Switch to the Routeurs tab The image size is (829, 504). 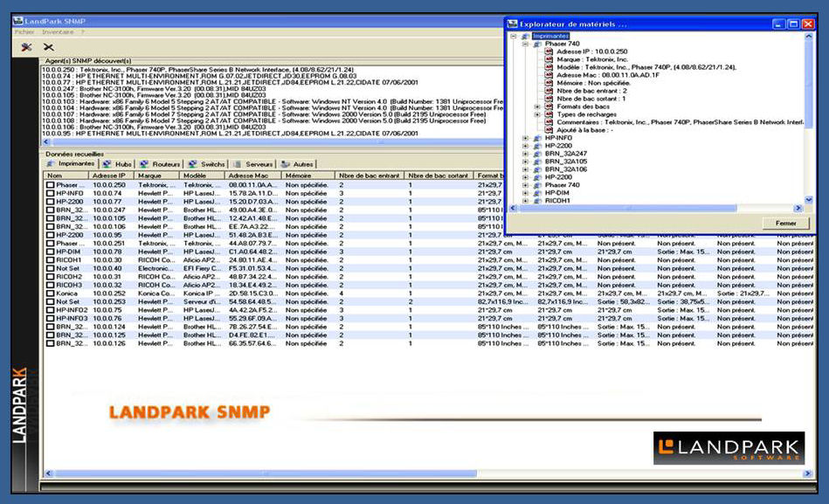tap(160, 164)
